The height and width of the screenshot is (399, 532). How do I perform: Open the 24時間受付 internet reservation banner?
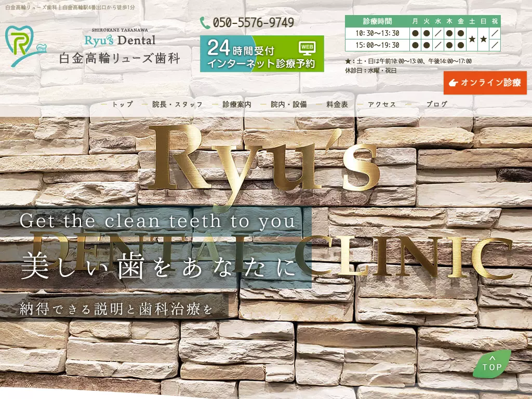(262, 54)
